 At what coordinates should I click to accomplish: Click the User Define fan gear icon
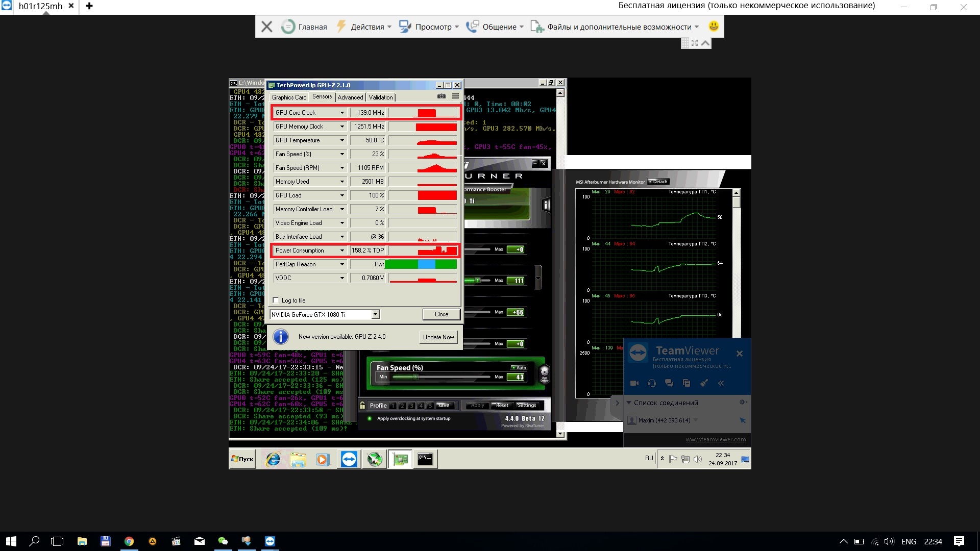pos(544,373)
